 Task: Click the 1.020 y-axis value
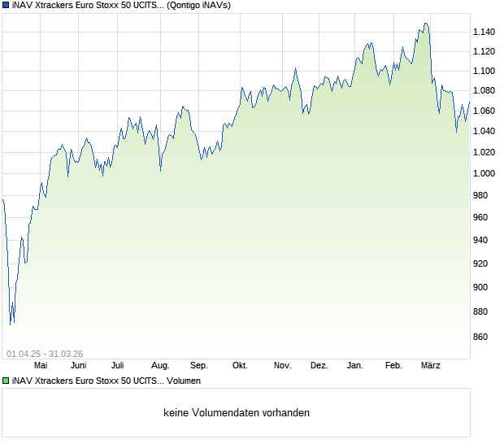click(x=484, y=152)
